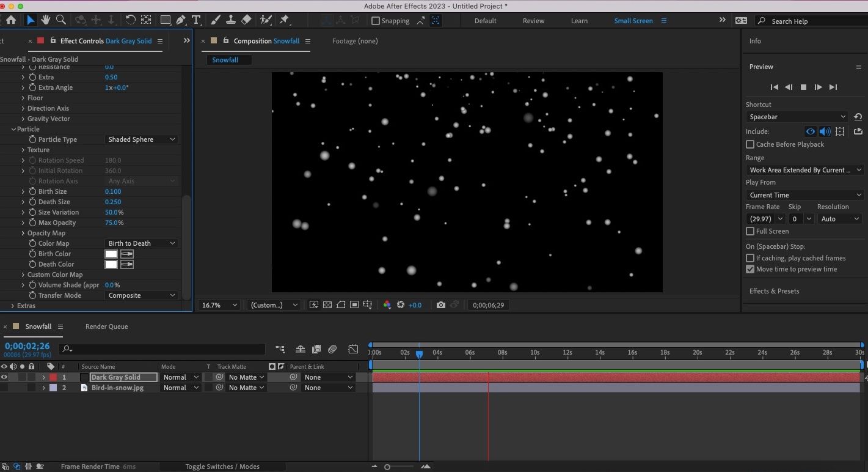Screen dimensions: 868x472
Task: Switch to the Learn workspace
Action: 579,21
